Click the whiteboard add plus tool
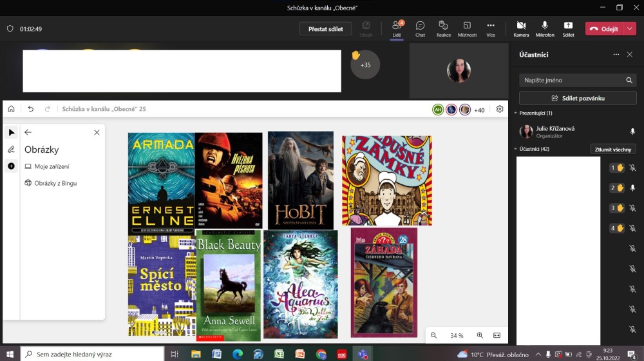 (12, 166)
